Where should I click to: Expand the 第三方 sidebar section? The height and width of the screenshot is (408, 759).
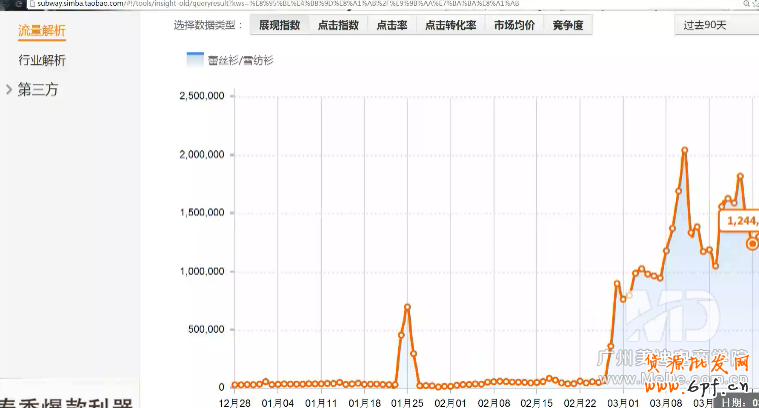(x=9, y=90)
